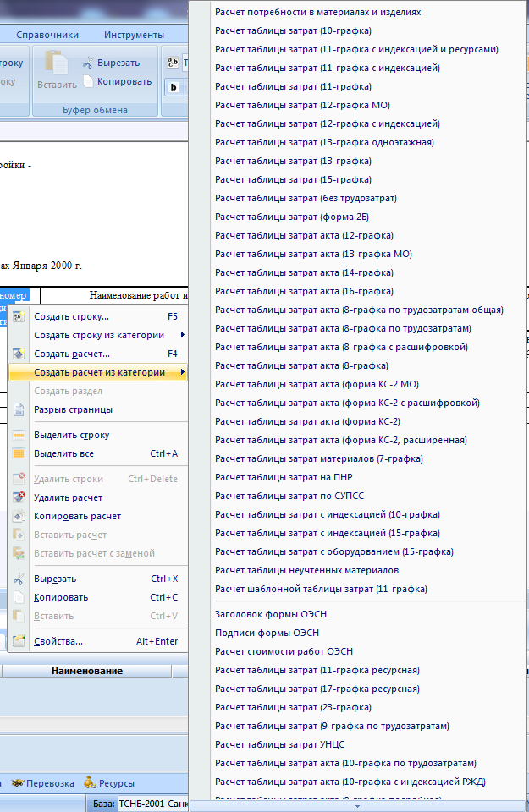Open 'Свойства...' from context menu
The width and height of the screenshot is (529, 812).
pos(98,641)
